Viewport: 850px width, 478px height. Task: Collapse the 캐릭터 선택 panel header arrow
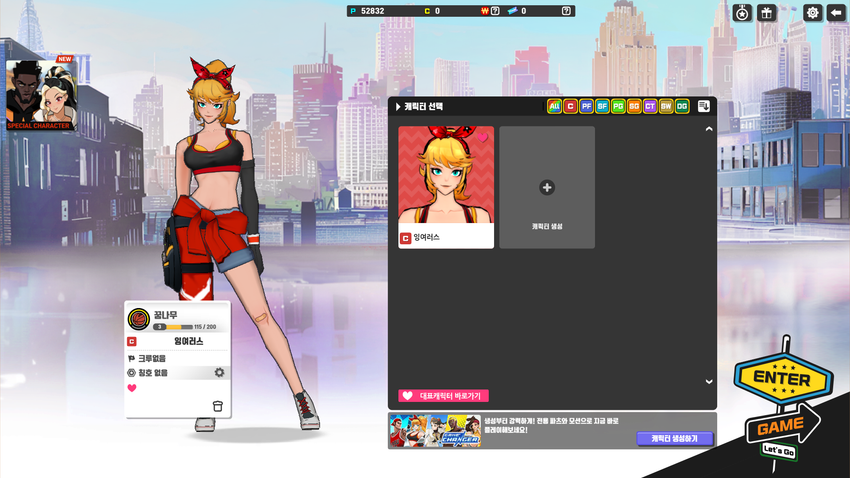pyautogui.click(x=398, y=106)
